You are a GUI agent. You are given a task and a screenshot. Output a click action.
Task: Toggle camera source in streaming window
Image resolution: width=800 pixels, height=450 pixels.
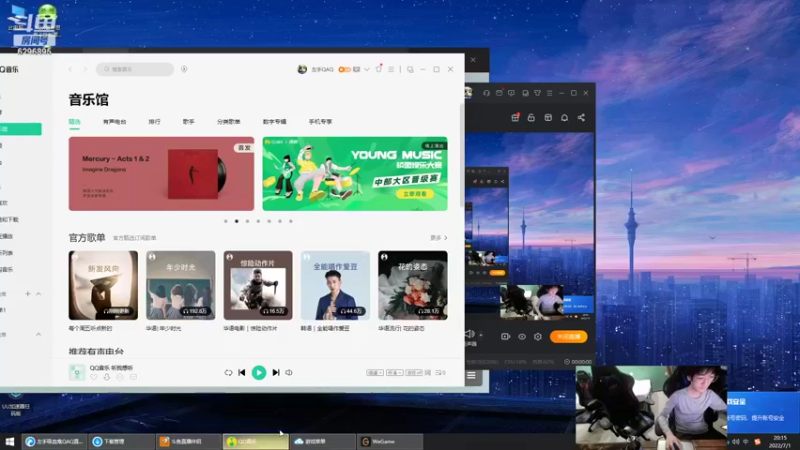(x=506, y=337)
